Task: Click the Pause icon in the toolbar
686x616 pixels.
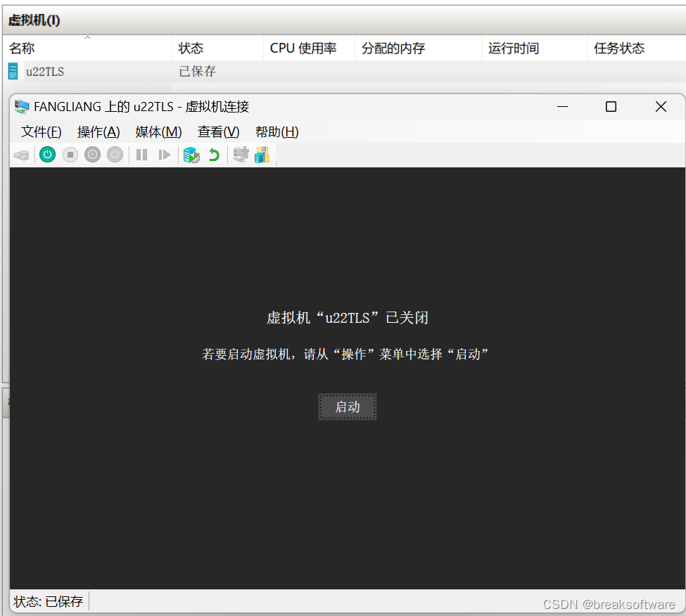Action: (141, 155)
